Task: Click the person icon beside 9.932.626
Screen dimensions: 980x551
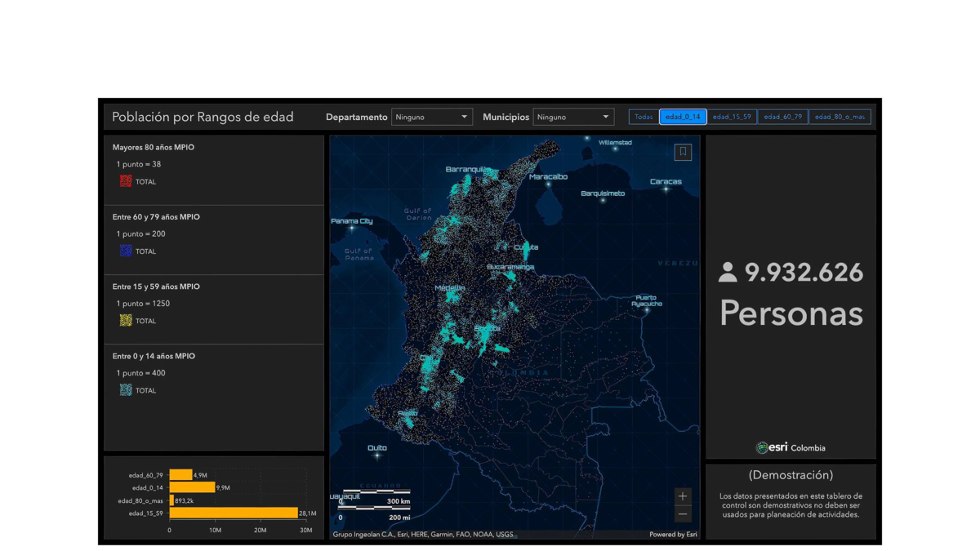Action: point(727,273)
